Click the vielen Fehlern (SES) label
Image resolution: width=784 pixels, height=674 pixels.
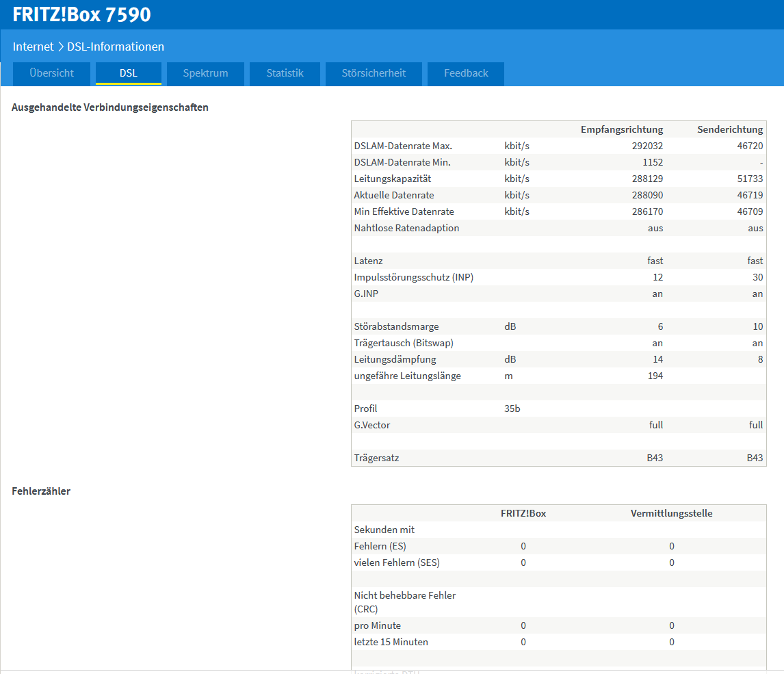[397, 562]
